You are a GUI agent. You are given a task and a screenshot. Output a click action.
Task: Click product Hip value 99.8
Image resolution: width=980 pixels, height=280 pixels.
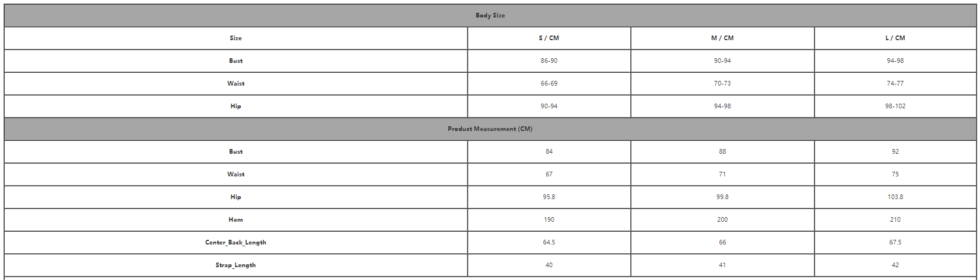point(722,197)
